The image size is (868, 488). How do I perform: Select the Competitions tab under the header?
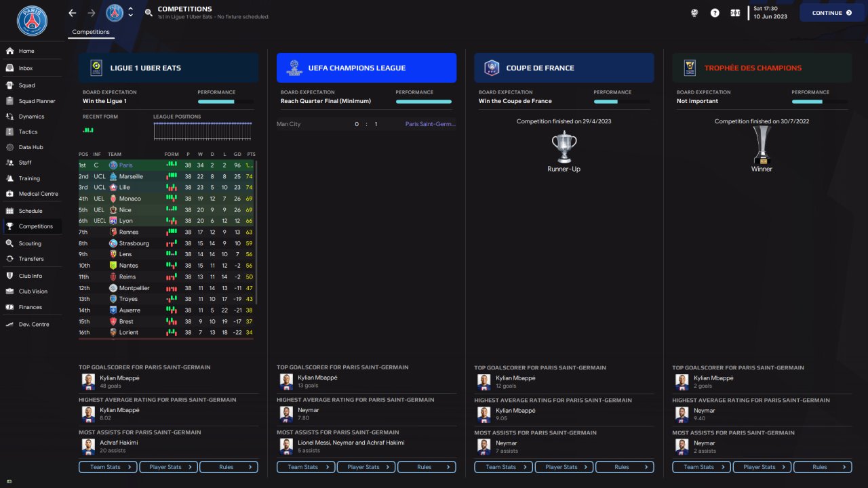(x=91, y=32)
